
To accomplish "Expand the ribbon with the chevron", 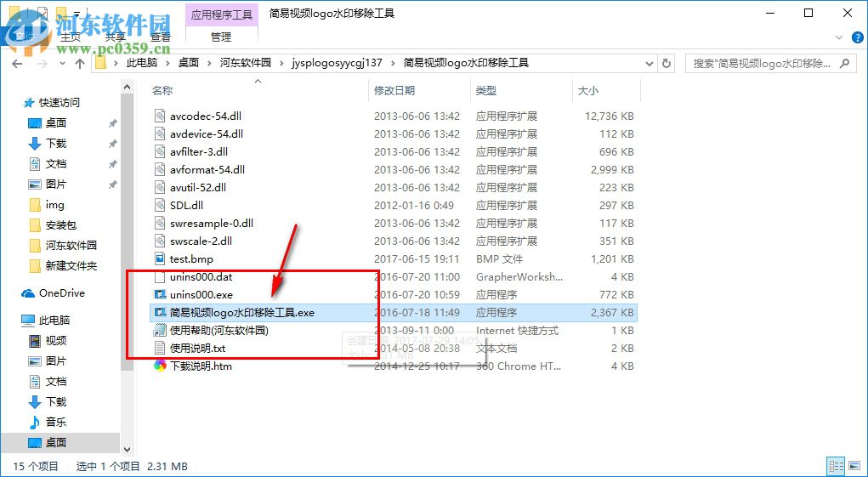I will pos(838,37).
